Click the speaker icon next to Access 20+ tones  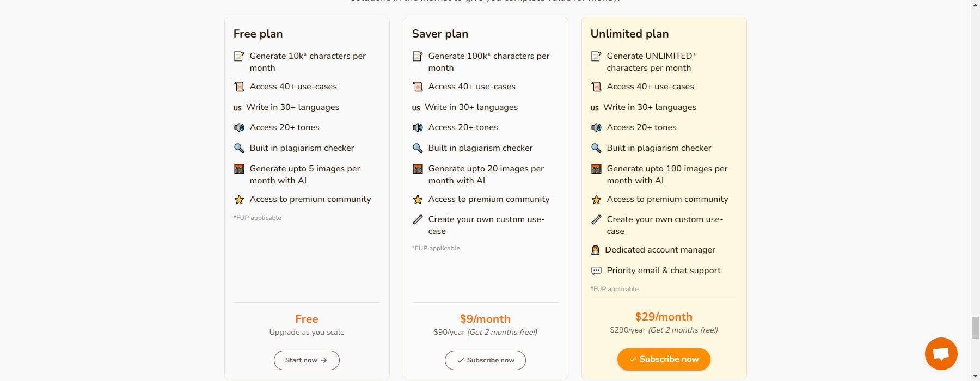(x=239, y=127)
